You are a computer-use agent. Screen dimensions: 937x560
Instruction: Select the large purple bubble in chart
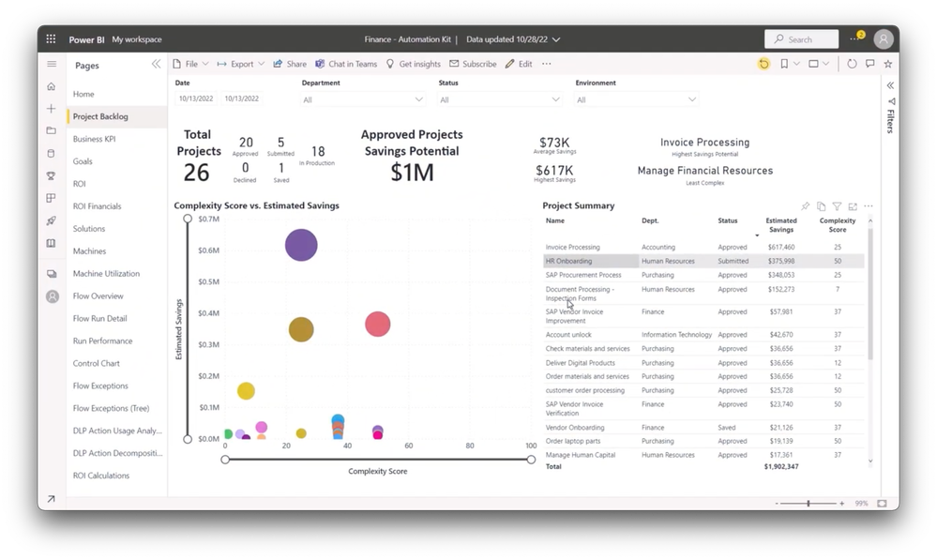[x=301, y=245]
